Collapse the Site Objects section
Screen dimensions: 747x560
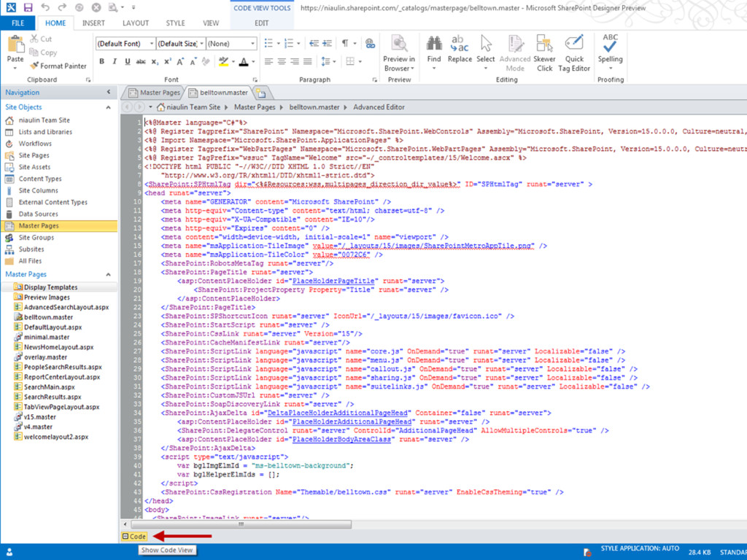pos(108,108)
